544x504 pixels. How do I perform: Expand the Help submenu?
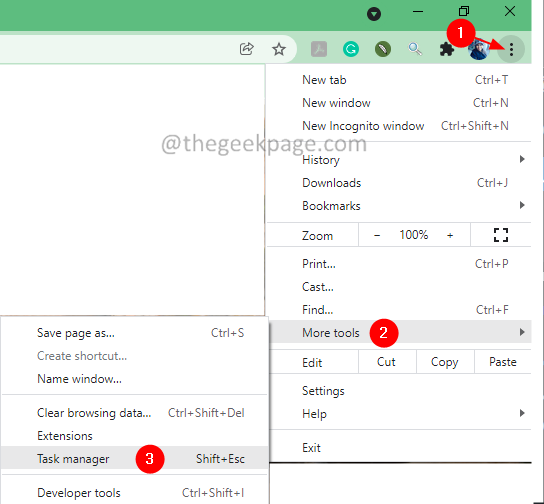click(x=399, y=413)
